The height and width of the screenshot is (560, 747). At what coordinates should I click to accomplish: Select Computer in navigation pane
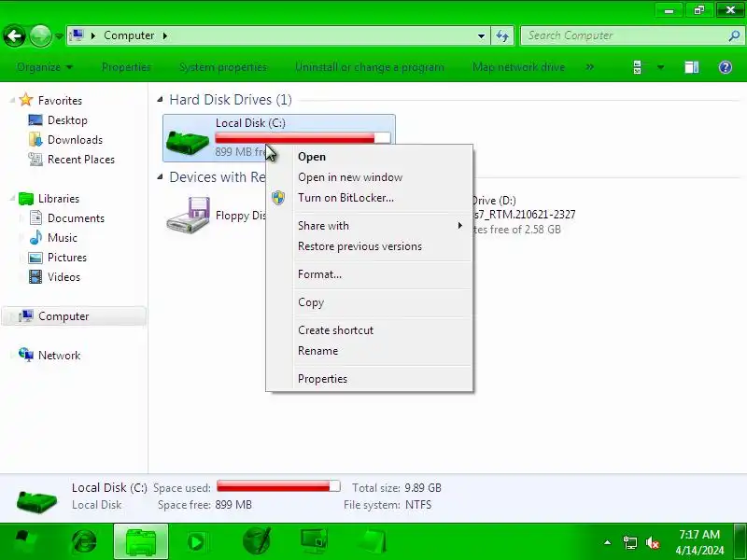(74, 316)
